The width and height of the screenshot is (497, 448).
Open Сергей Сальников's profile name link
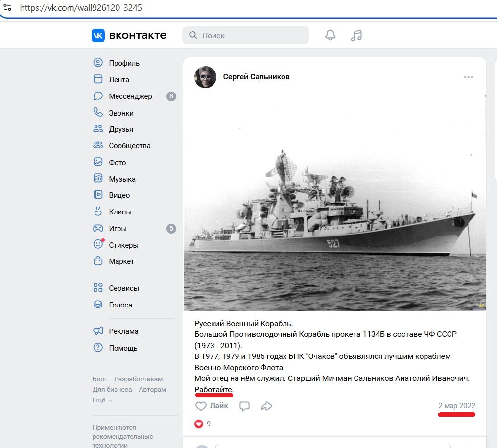point(256,77)
